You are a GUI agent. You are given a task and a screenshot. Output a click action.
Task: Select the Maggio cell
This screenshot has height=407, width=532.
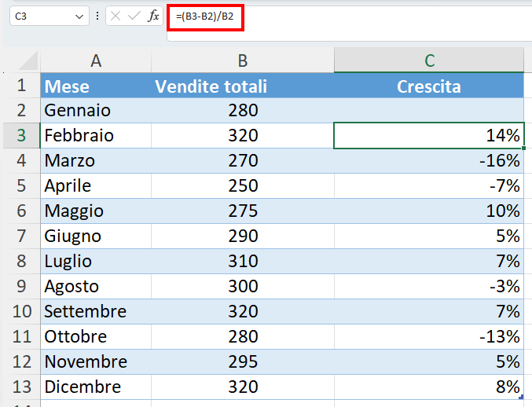pos(96,211)
